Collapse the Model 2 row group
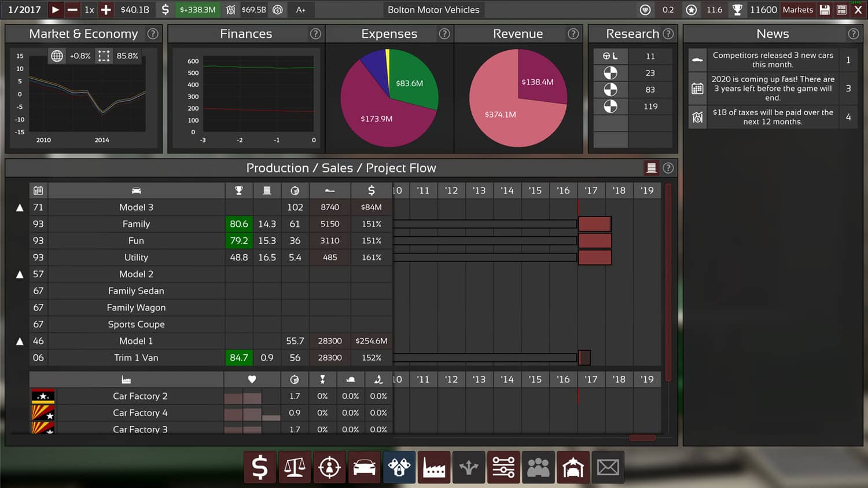Image resolution: width=868 pixels, height=488 pixels. click(x=20, y=274)
